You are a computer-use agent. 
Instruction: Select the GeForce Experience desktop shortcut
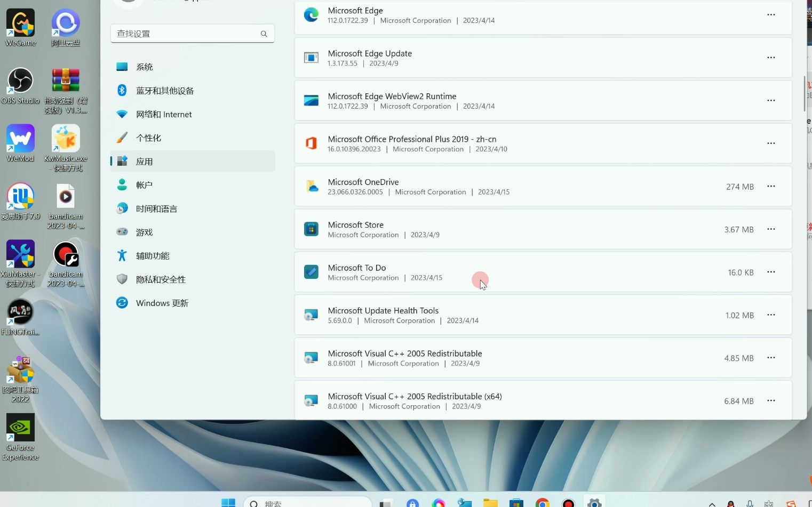coord(20,437)
